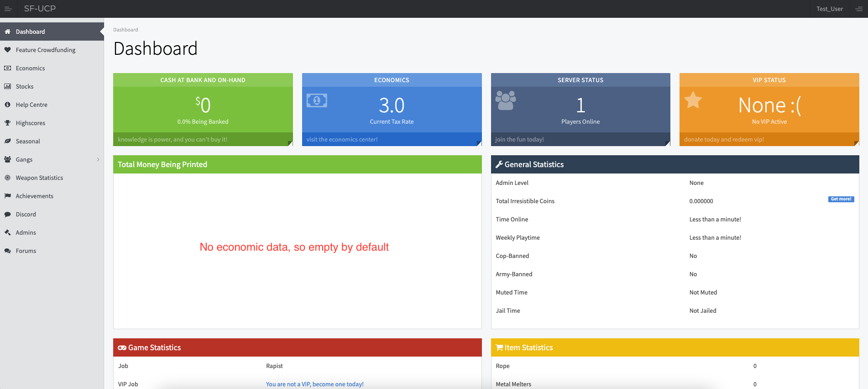Click the 'None :(' VIP status text
Viewport: 868px width, 389px height.
point(769,105)
